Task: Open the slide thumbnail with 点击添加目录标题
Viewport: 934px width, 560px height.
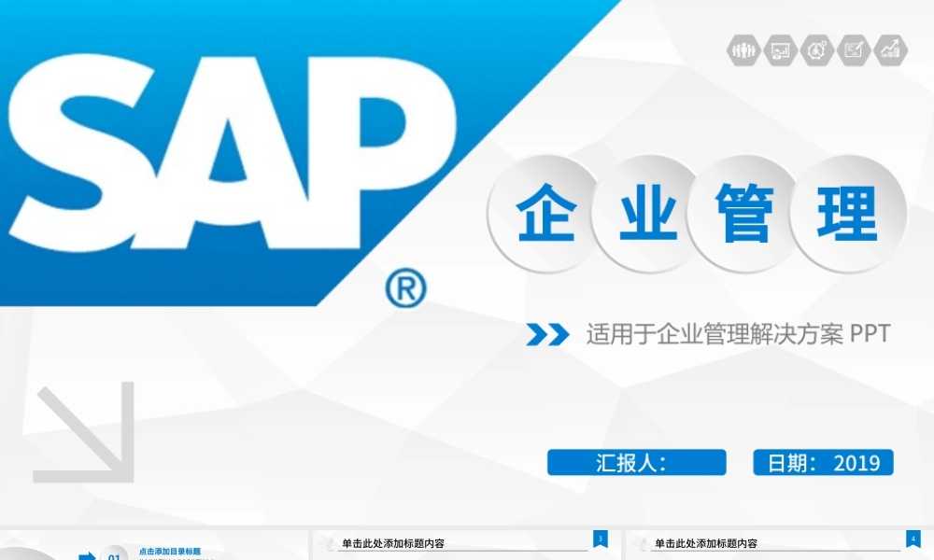Action: pos(154,545)
